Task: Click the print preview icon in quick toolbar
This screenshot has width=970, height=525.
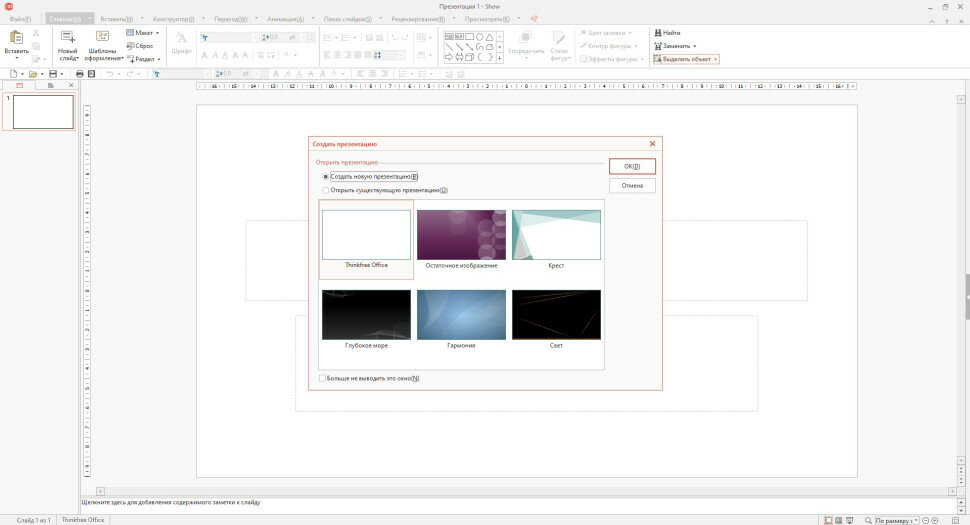Action: pyautogui.click(x=92, y=74)
